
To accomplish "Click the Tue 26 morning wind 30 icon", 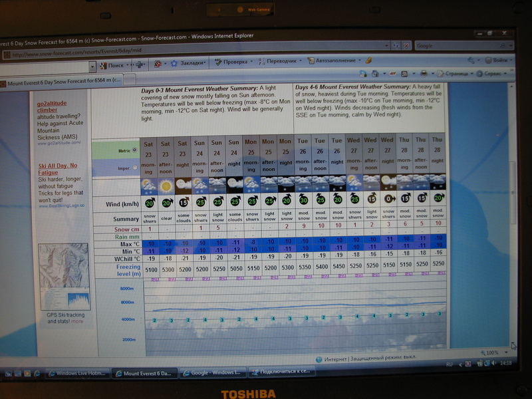I will (x=303, y=200).
